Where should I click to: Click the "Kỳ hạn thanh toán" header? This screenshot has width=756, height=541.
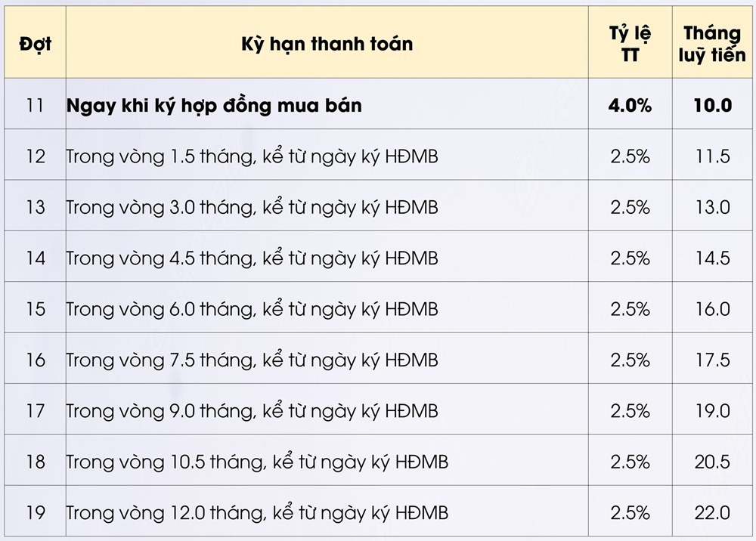click(x=327, y=44)
